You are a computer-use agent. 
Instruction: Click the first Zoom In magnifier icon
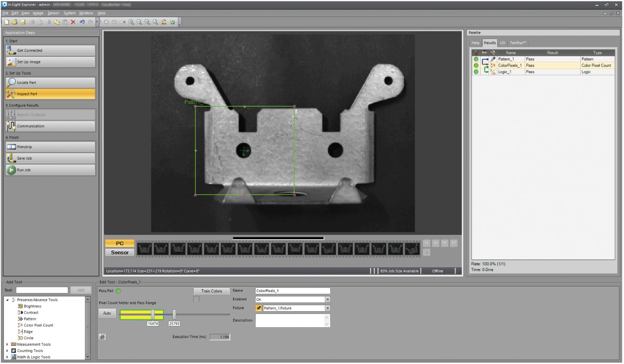tap(131, 22)
